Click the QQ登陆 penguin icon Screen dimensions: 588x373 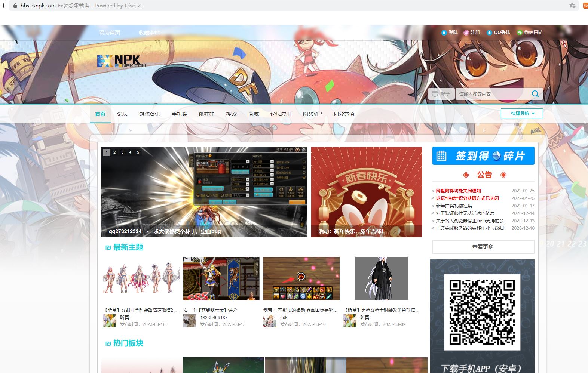click(x=489, y=33)
